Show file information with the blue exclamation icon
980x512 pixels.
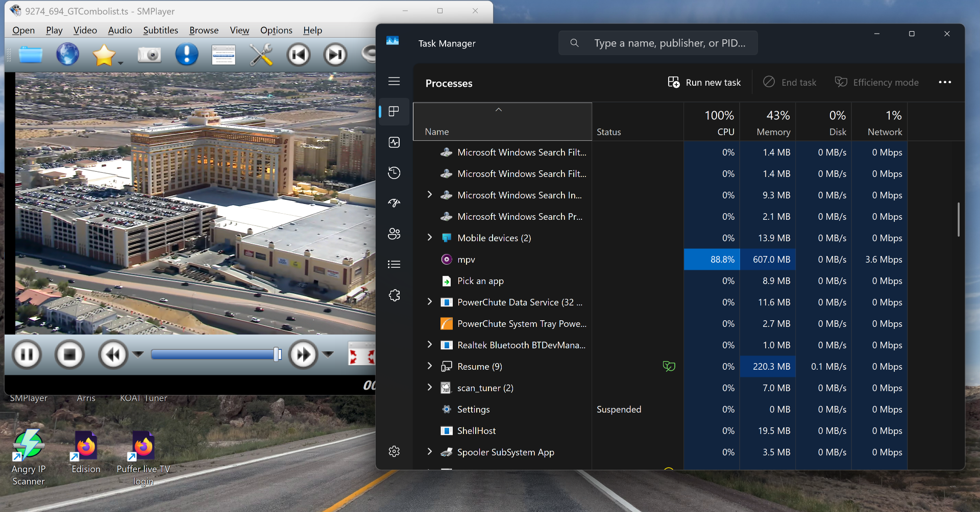coord(187,55)
